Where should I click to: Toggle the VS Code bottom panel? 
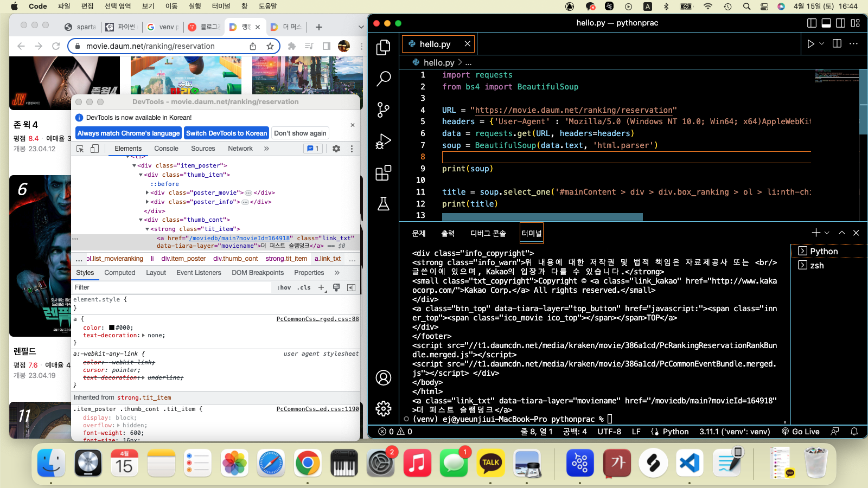tap(826, 23)
